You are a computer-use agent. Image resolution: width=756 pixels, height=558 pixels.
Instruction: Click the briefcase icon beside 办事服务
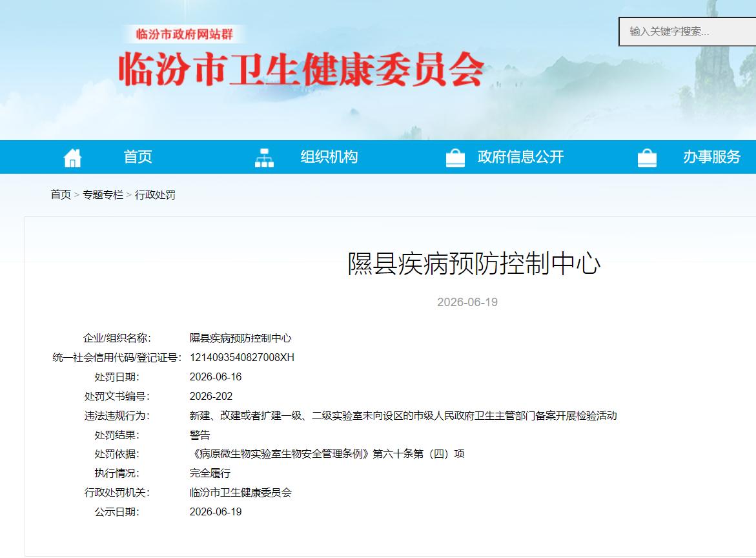(646, 157)
